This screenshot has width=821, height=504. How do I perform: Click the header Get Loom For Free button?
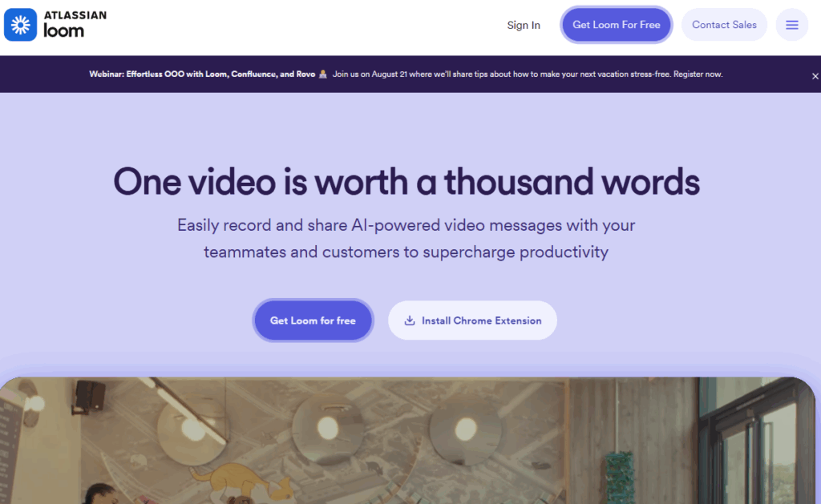click(617, 25)
